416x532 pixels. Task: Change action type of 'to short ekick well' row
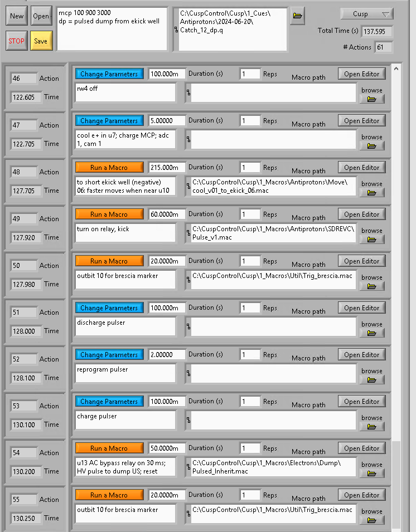coord(109,168)
